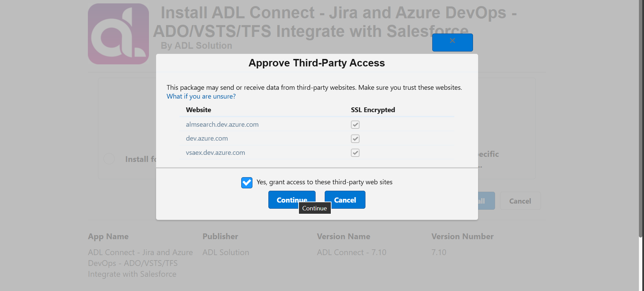Close the dialog with the X button
Viewport: 644px width, 291px height.
[452, 42]
